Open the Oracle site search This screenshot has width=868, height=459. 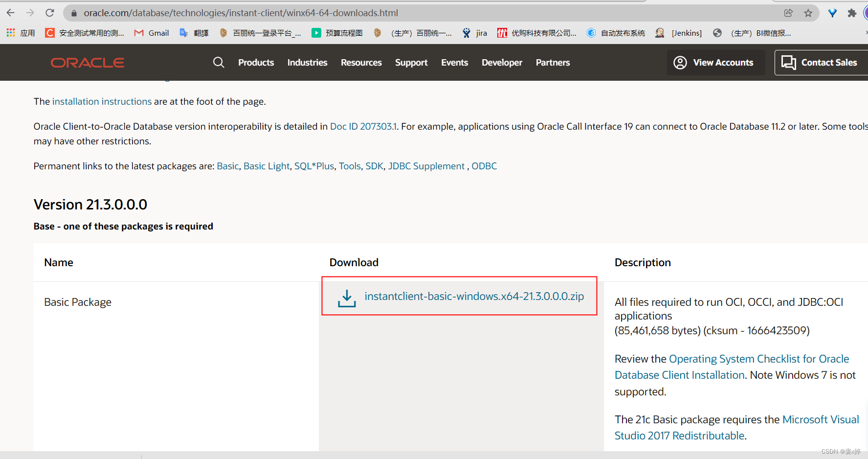219,62
